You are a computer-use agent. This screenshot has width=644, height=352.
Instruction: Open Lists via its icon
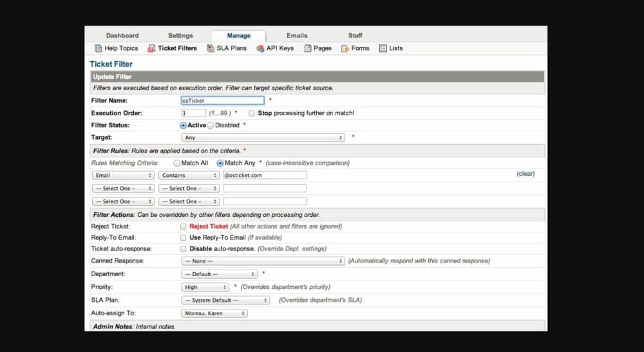point(383,48)
